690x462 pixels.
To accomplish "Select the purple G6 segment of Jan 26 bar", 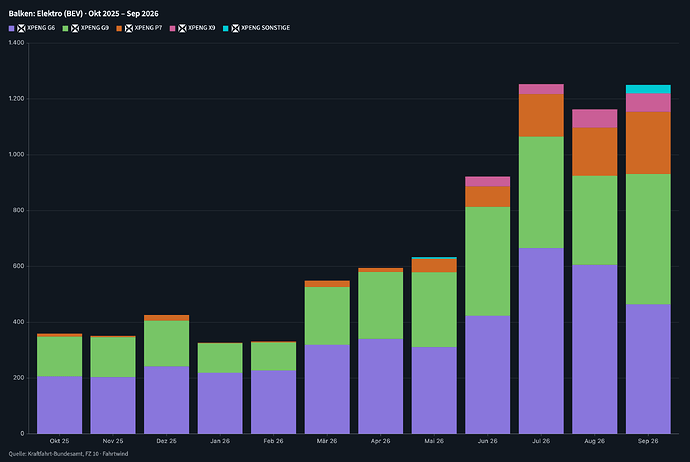I will point(220,403).
